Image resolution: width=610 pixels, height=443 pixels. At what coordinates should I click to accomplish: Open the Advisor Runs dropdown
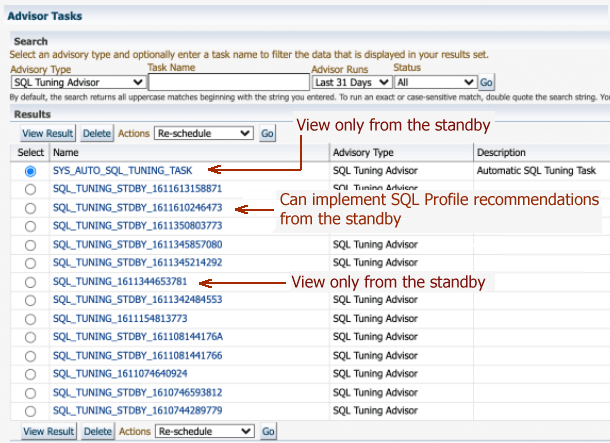352,82
